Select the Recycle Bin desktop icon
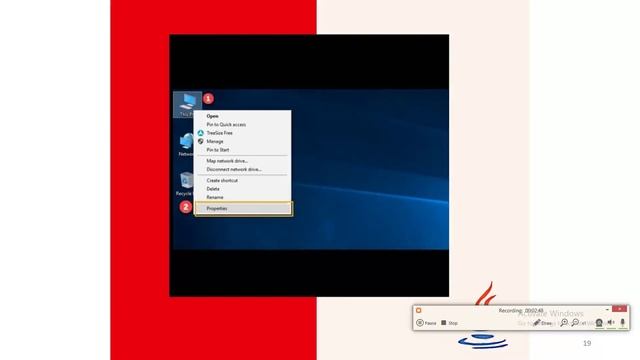Viewport: 640px width, 360px height. pyautogui.click(x=185, y=184)
